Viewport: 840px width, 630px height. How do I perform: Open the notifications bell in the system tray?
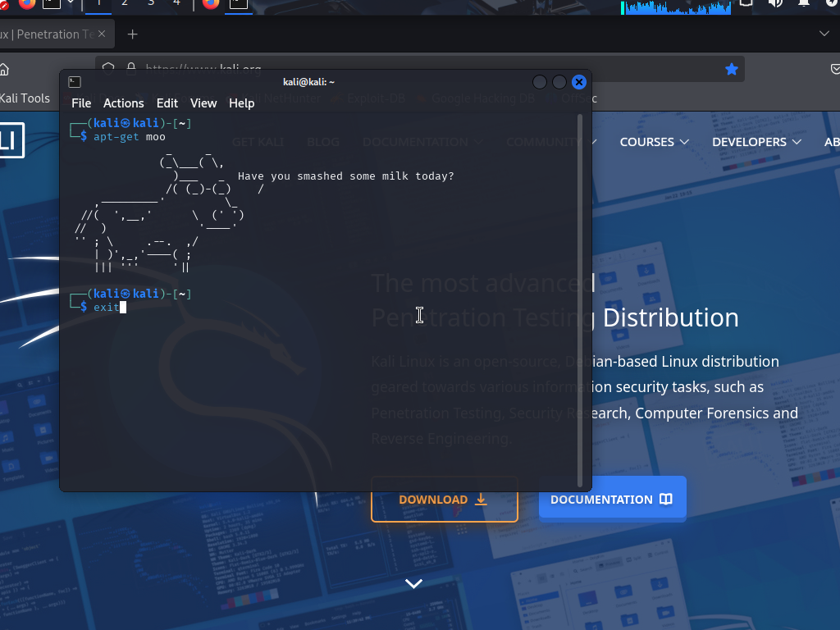804,3
